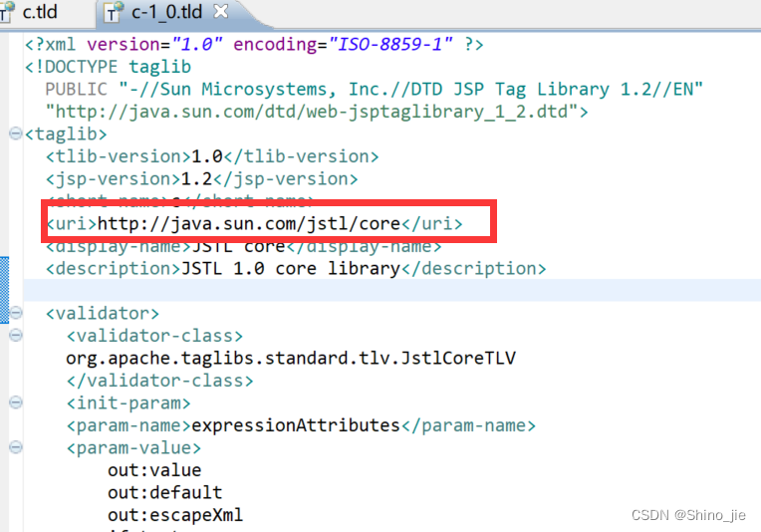Click the PUBLIC Sun Microsystems DTD line

(x=374, y=90)
